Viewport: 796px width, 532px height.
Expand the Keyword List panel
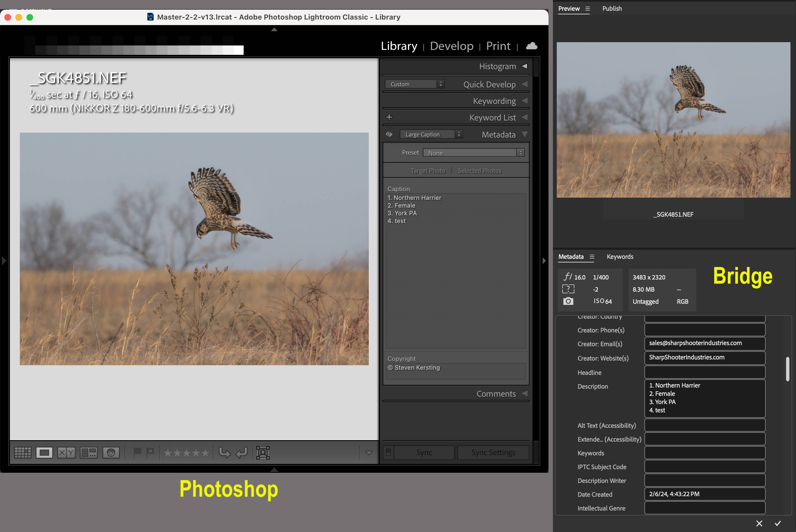click(525, 117)
